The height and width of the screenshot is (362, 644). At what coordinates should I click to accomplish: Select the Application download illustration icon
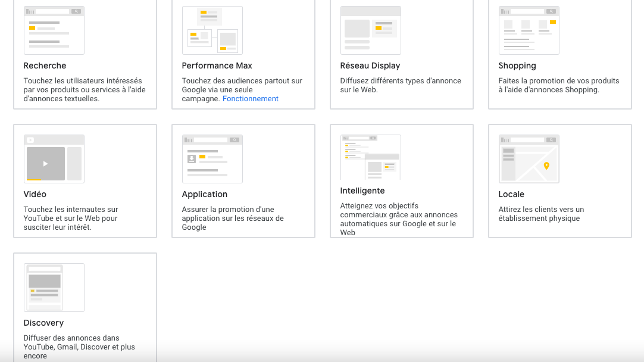(x=212, y=159)
